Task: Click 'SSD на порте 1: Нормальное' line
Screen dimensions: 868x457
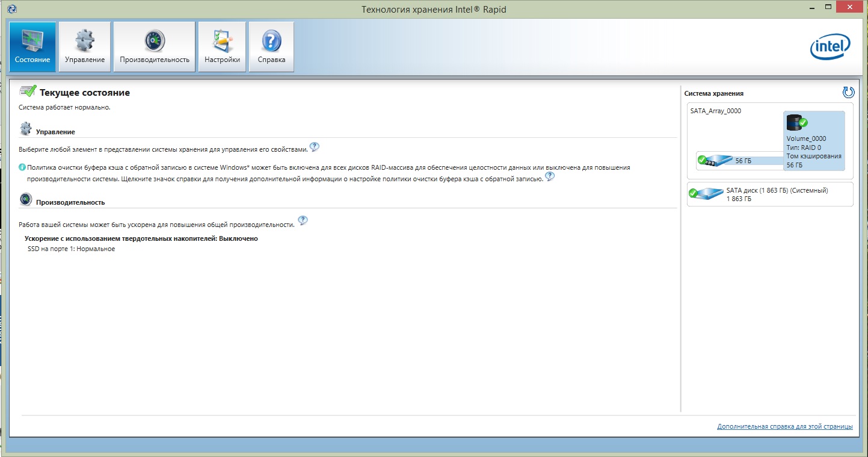Action: click(x=72, y=249)
